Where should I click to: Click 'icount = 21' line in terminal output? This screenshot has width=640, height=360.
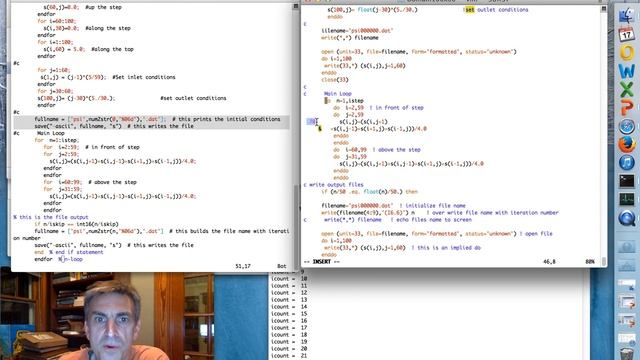(289, 356)
